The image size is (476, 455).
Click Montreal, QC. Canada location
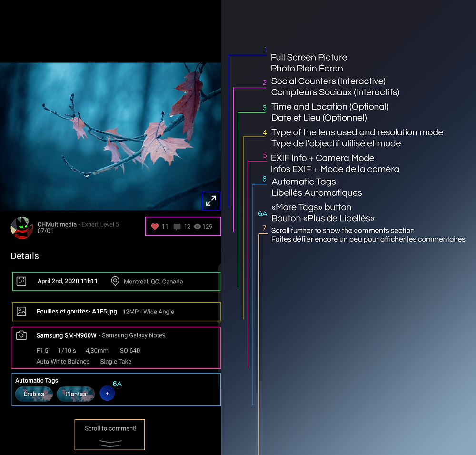point(153,282)
